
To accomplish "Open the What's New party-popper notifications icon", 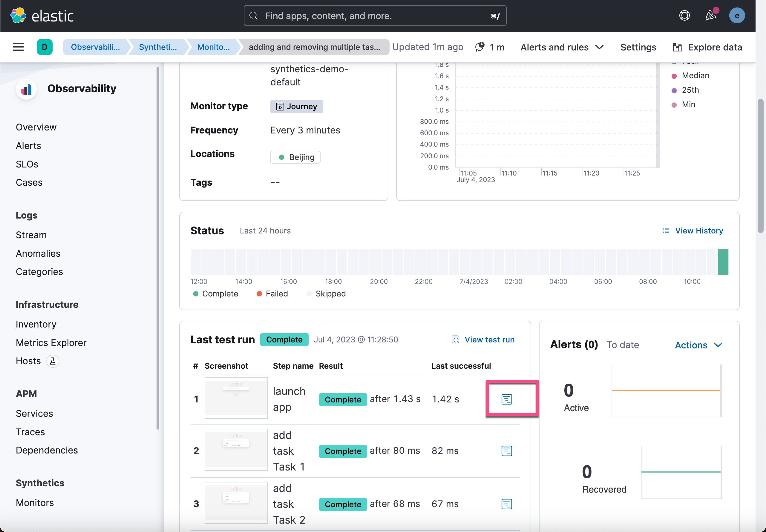I will 711,15.
